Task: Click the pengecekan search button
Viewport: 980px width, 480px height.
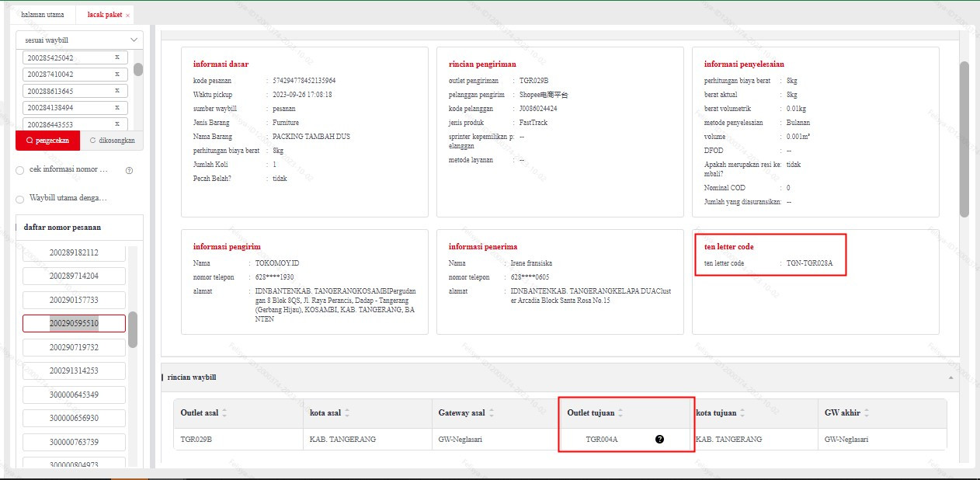Action: (x=48, y=141)
